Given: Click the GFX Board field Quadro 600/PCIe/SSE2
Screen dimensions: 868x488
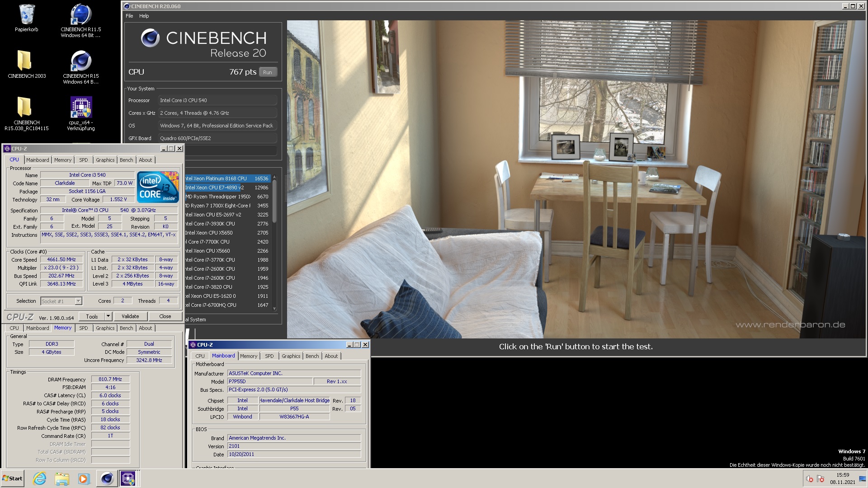Looking at the screenshot, I should 217,138.
